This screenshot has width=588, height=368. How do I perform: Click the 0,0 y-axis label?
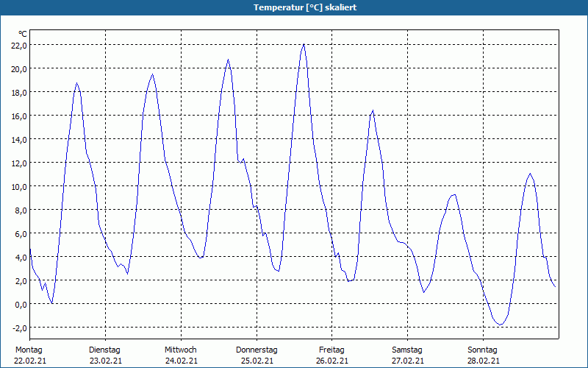21,305
